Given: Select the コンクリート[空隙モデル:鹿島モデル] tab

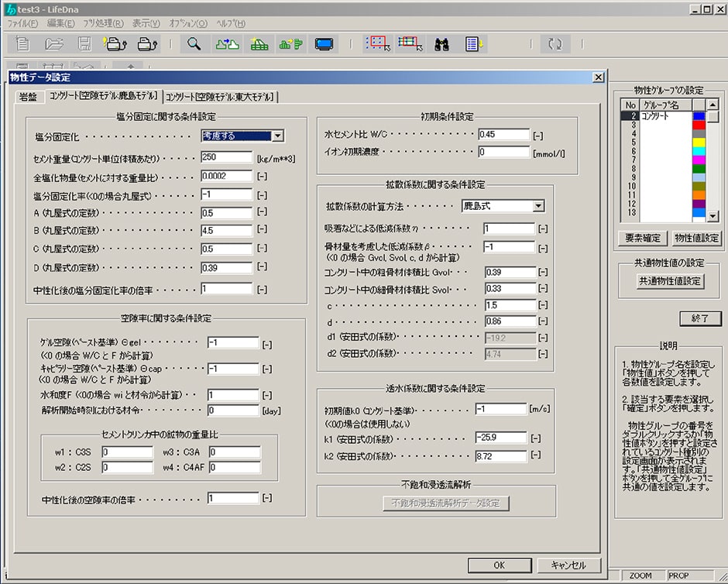Looking at the screenshot, I should pos(104,96).
